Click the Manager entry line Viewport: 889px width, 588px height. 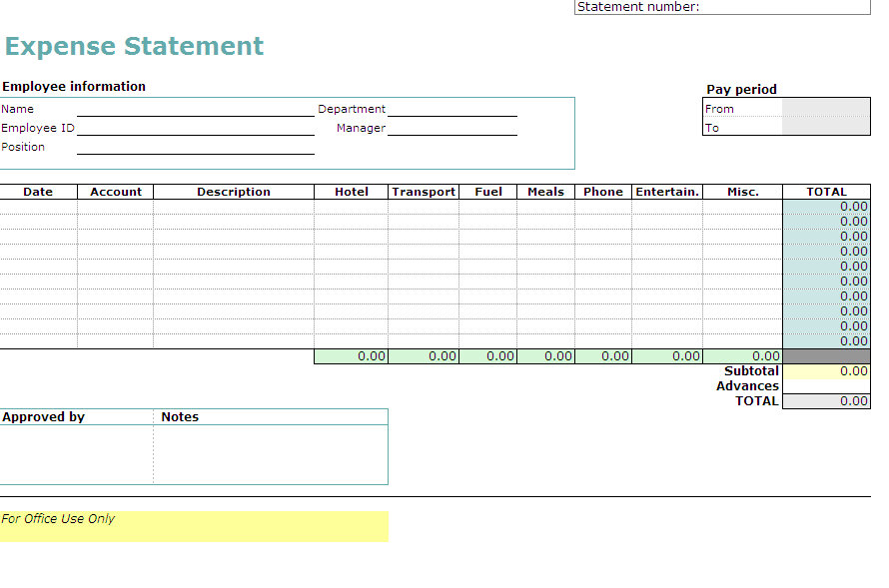click(452, 129)
